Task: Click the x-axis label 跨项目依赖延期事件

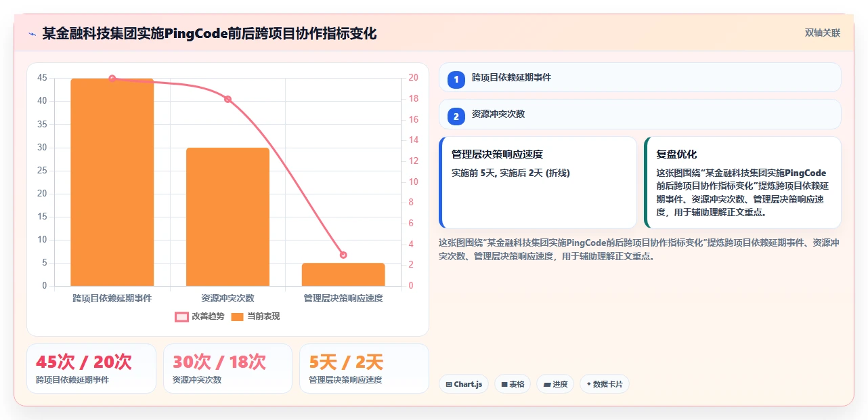Action: point(112,298)
